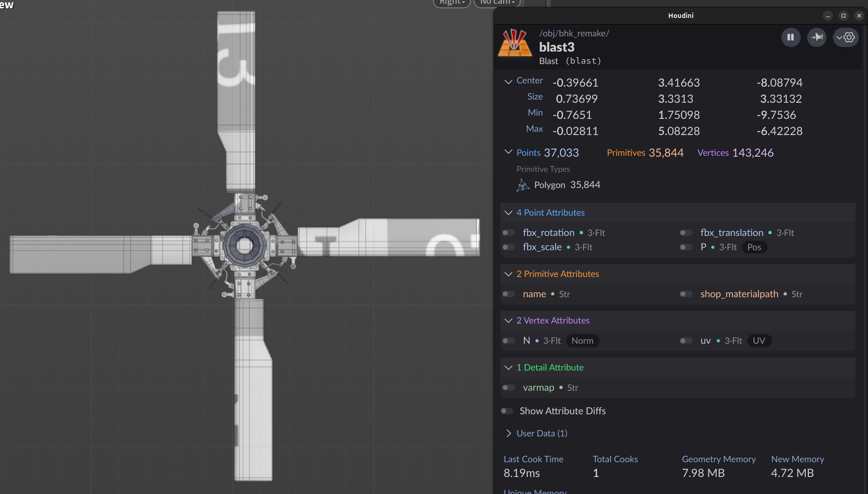Click the Polygon primitive type icon

click(x=523, y=185)
